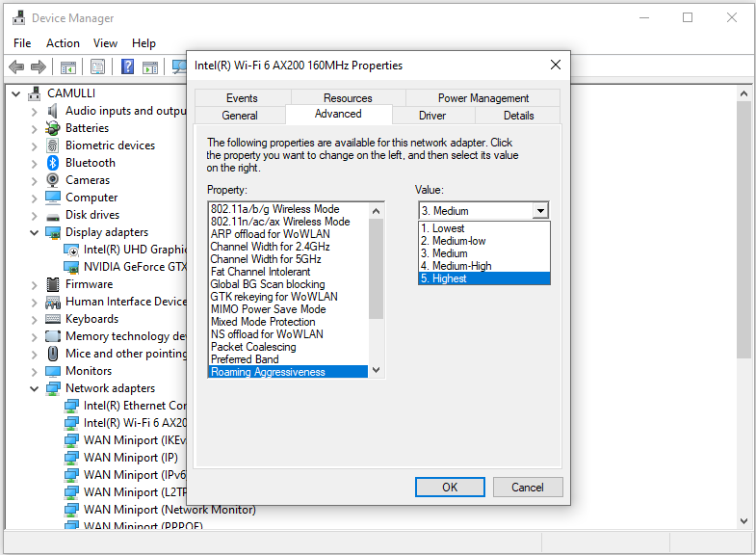This screenshot has width=756, height=555.
Task: Choose '2. Medium-low' from the value list
Action: point(484,241)
